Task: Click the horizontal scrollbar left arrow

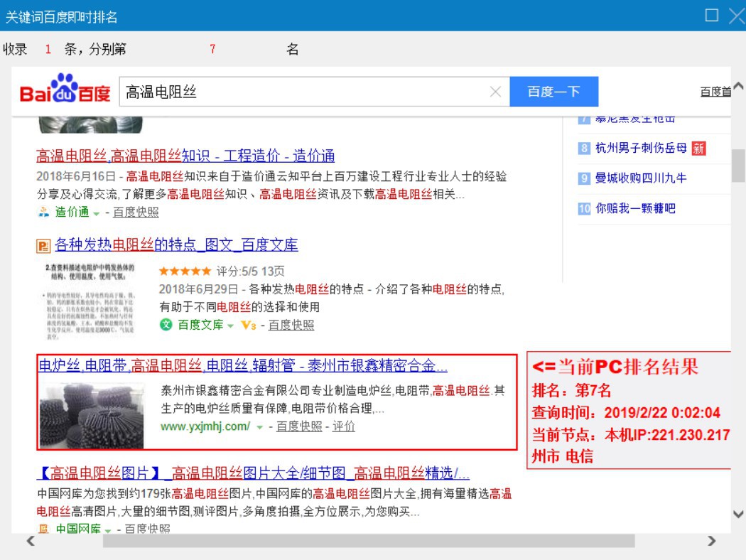Action: coord(31,541)
